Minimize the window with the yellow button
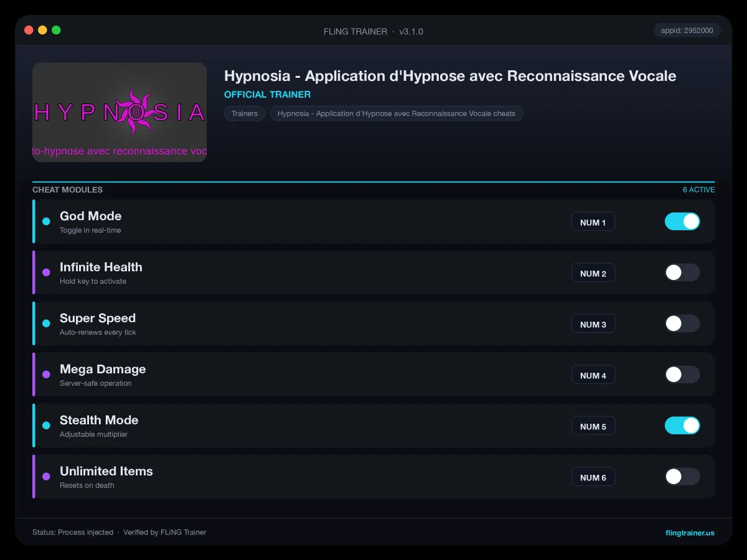This screenshot has height=560, width=747. tap(42, 30)
